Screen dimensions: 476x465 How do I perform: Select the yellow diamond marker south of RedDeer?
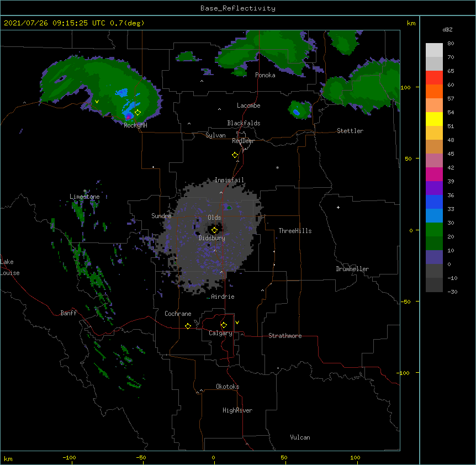[x=235, y=155]
